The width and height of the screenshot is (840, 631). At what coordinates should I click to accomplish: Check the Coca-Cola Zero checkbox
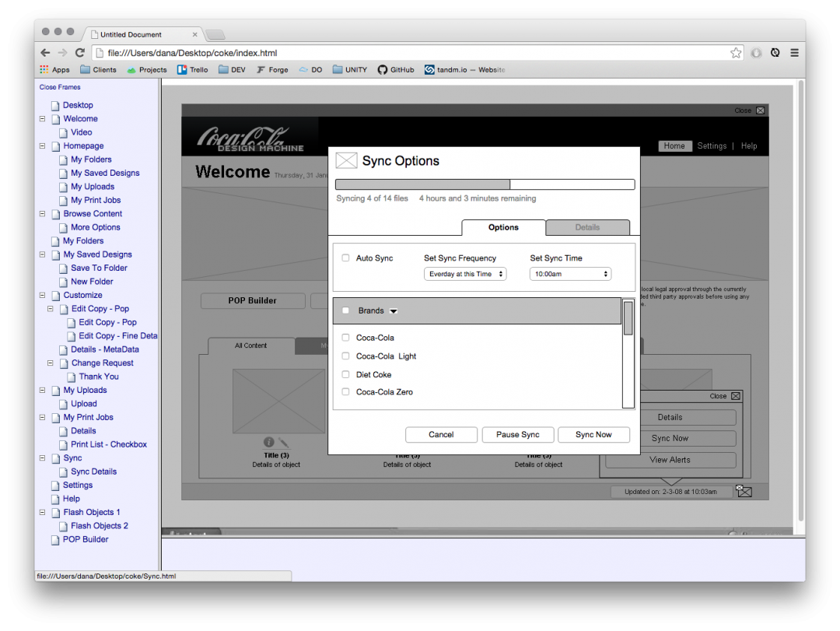[x=345, y=392]
